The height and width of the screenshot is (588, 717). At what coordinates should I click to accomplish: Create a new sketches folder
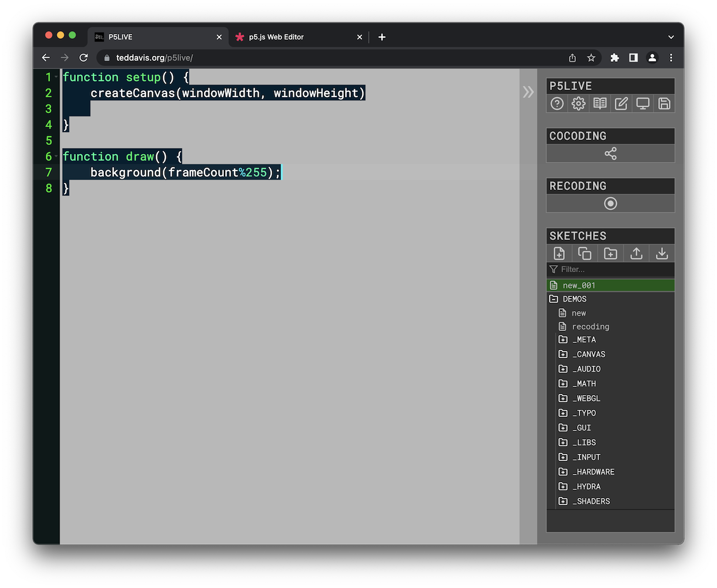(611, 253)
